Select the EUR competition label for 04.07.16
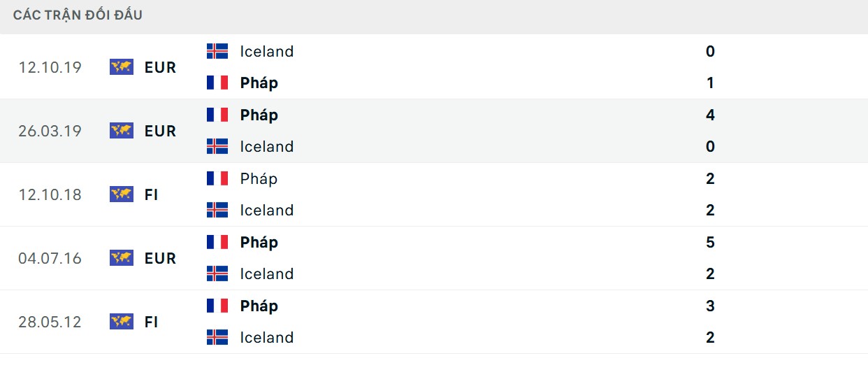This screenshot has height=370, width=868. click(160, 258)
